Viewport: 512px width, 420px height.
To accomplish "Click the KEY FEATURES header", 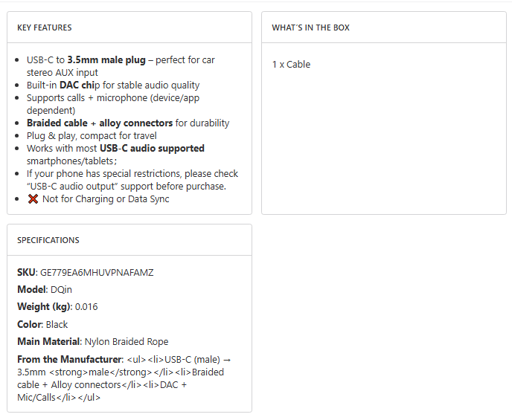I will click(x=45, y=28).
